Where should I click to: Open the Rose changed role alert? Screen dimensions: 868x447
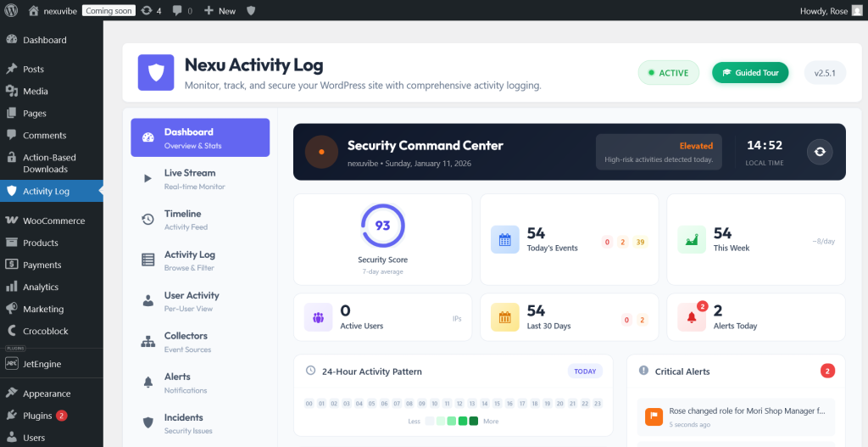pos(736,416)
